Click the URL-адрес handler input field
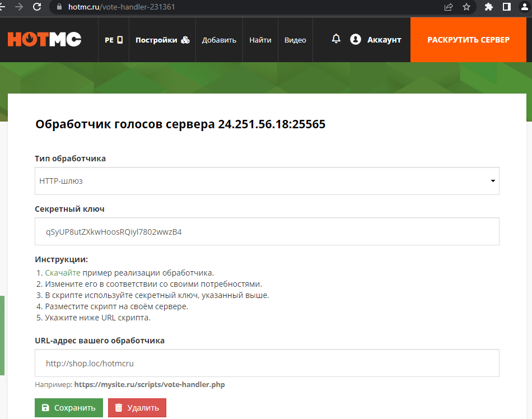The width and height of the screenshot is (532, 419). point(267,363)
